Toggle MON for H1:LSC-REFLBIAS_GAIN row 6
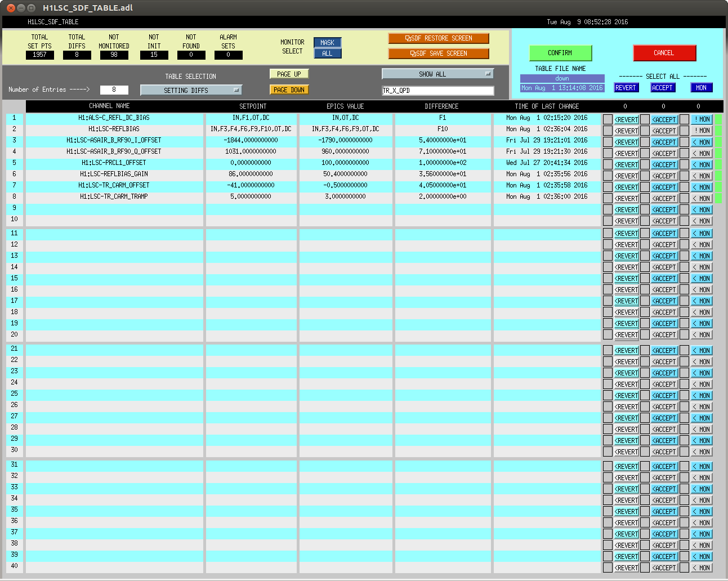 (702, 176)
